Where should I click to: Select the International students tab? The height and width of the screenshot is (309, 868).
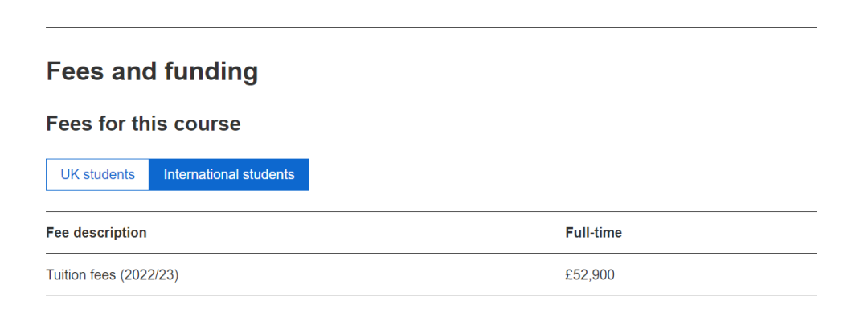[x=228, y=175]
